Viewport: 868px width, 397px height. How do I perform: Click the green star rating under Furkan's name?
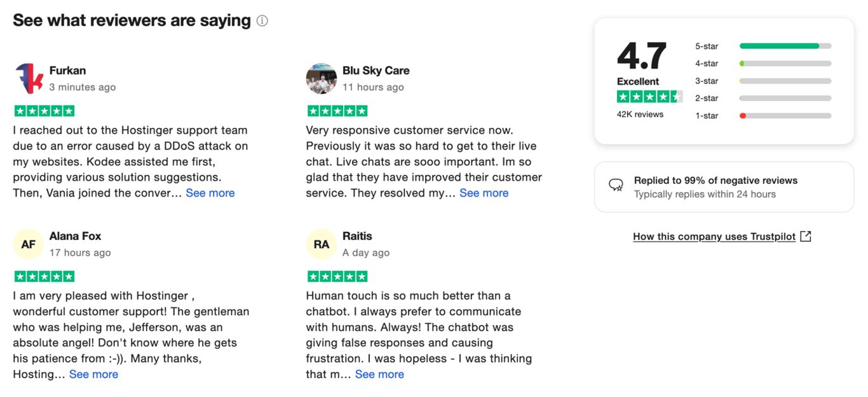44,110
